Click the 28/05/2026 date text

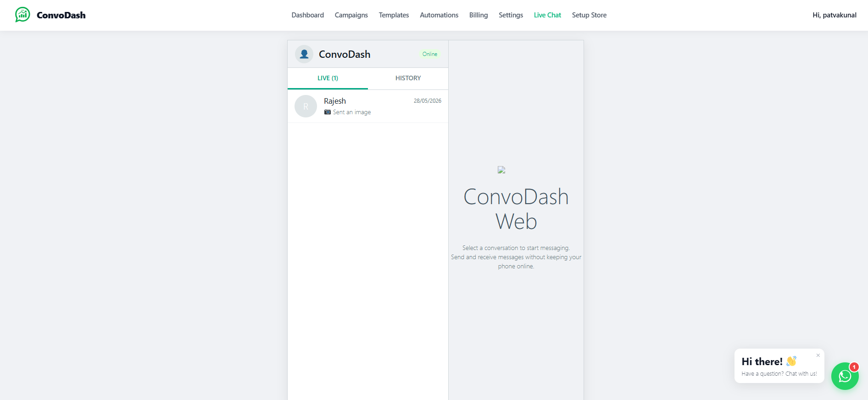coord(427,101)
